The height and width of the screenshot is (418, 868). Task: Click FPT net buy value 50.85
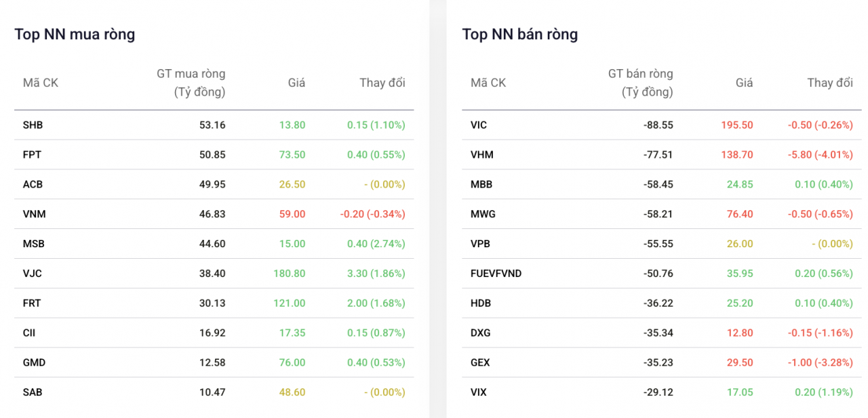(212, 154)
